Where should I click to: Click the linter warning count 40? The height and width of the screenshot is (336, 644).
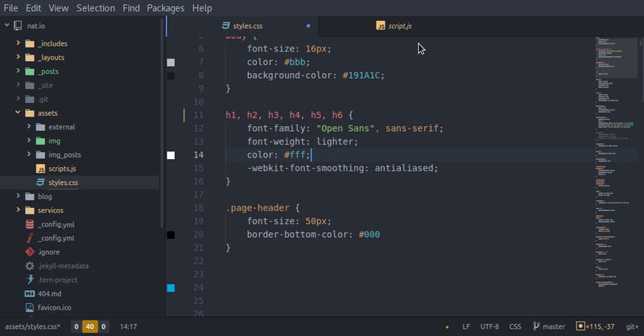(90, 327)
